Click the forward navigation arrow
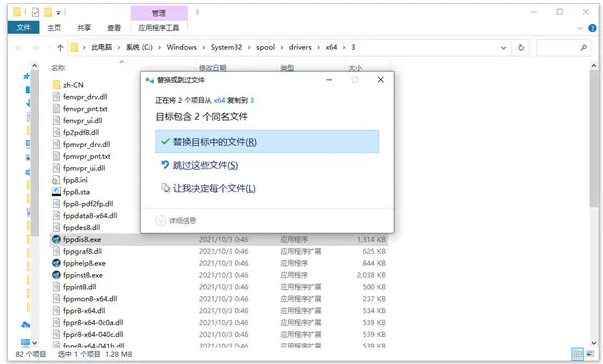Viewport: 603px width, 364px height. pyautogui.click(x=35, y=48)
